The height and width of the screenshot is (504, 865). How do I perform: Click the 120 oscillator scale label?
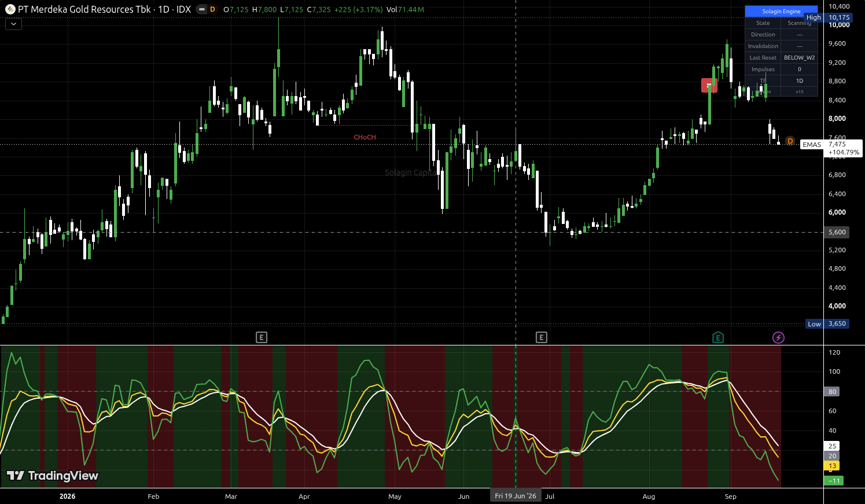(834, 352)
